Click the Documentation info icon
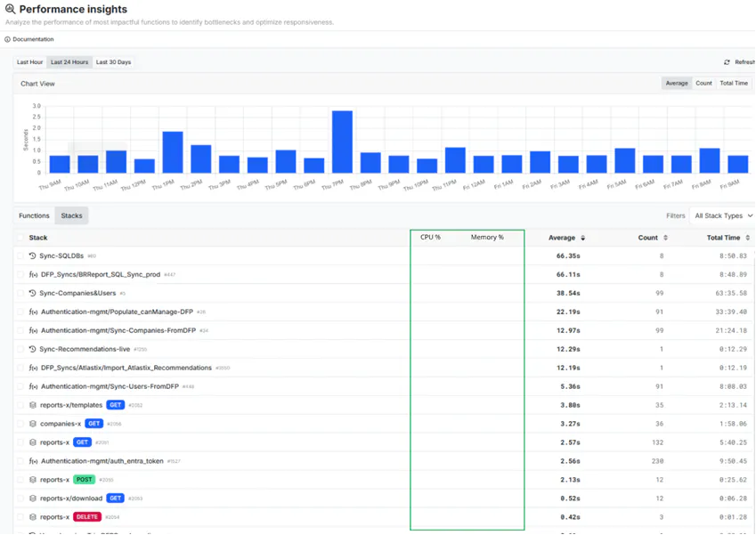The width and height of the screenshot is (756, 535). (x=7, y=39)
